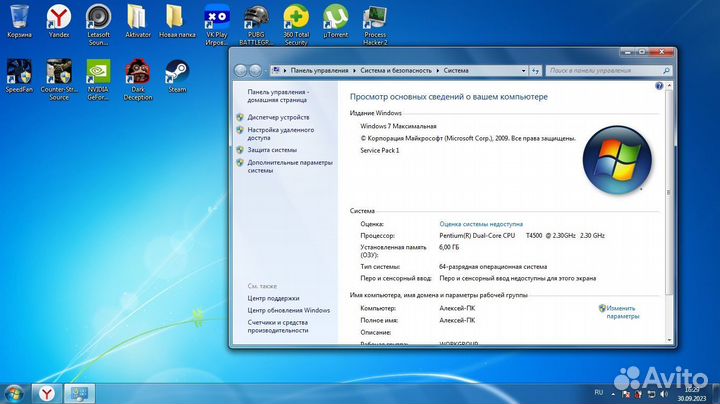Go forward with the Forward arrow button
The width and height of the screenshot is (720, 404).
255,70
